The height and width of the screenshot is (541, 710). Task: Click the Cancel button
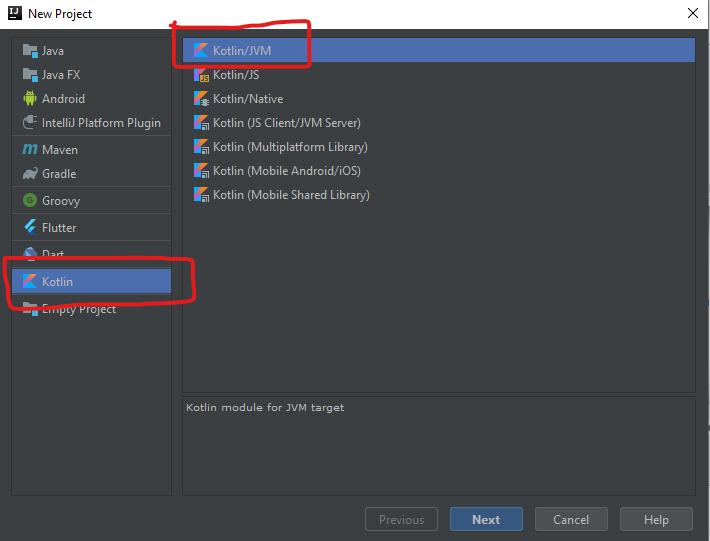[571, 519]
